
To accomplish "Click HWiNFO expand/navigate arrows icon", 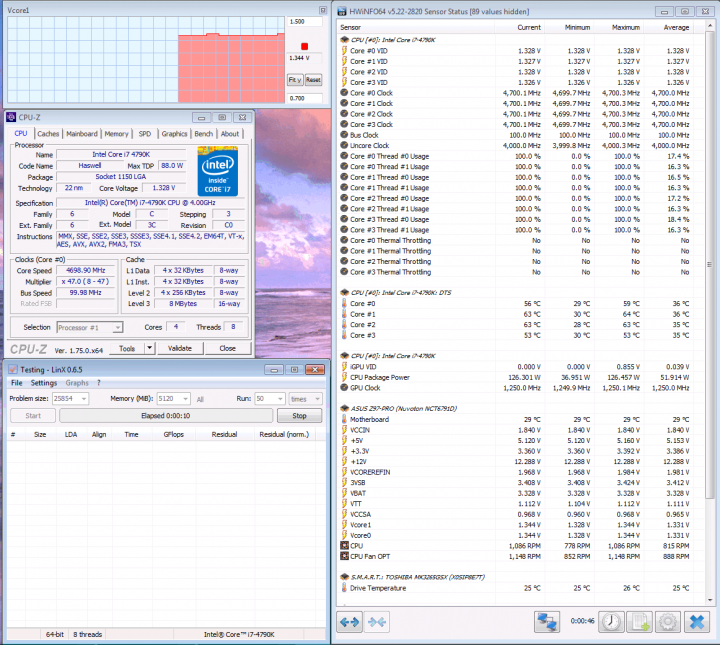I will 349,622.
